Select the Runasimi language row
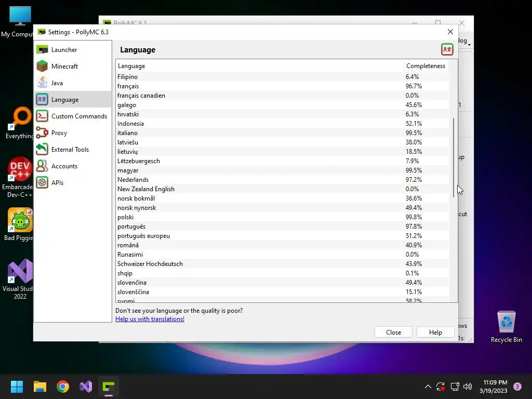The width and height of the screenshot is (532, 399). [283, 255]
